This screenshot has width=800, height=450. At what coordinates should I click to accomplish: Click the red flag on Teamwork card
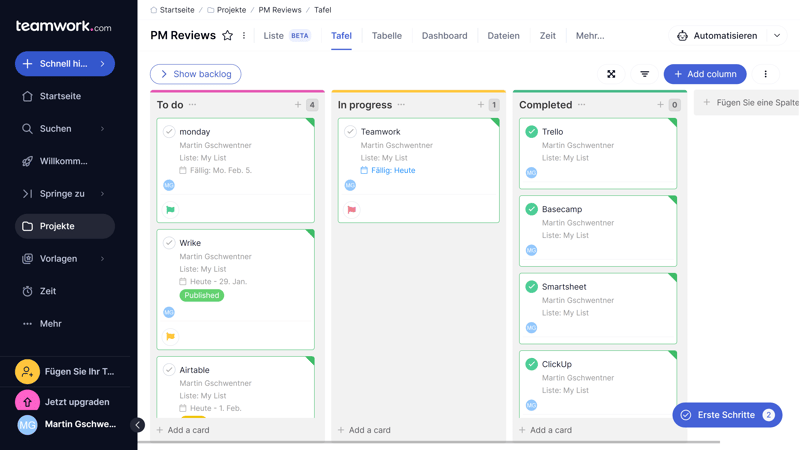[x=351, y=210]
